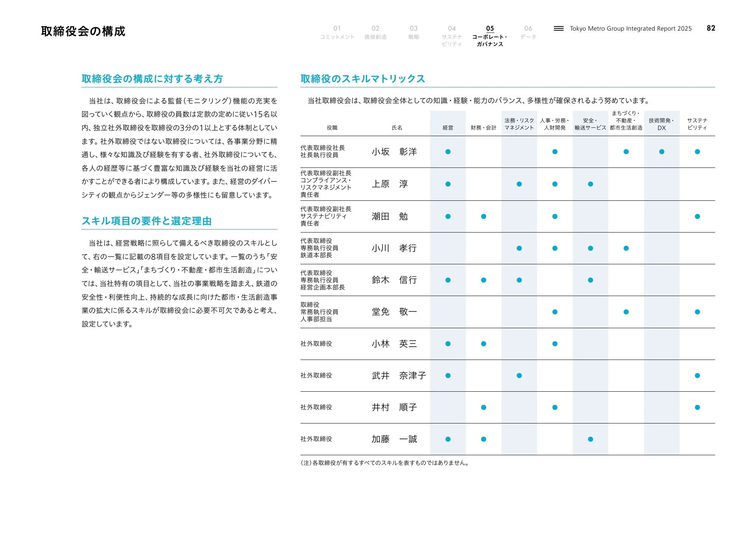
Task: Click 上原 淳's dot in 法務・リスクマネジメント column
Action: click(519, 184)
